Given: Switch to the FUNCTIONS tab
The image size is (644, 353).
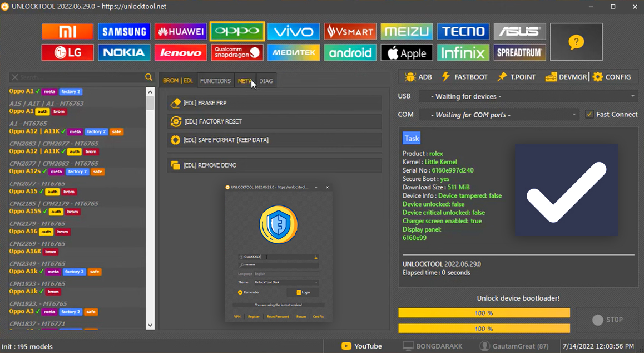Looking at the screenshot, I should coord(215,81).
